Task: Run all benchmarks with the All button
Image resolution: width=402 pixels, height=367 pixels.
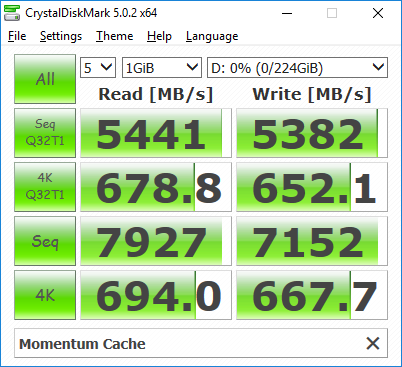Action: pos(45,79)
